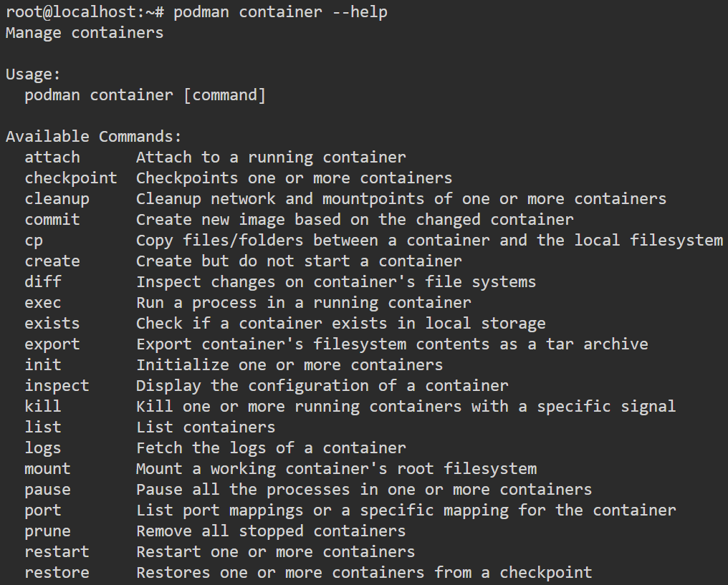Select the export command text

click(x=52, y=344)
